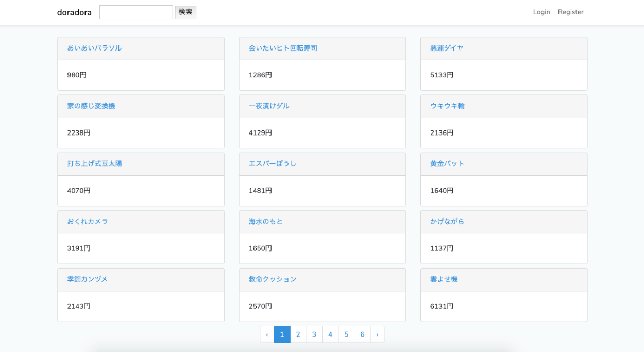Image resolution: width=644 pixels, height=352 pixels.
Task: Go to the next page arrow
Action: click(x=377, y=334)
